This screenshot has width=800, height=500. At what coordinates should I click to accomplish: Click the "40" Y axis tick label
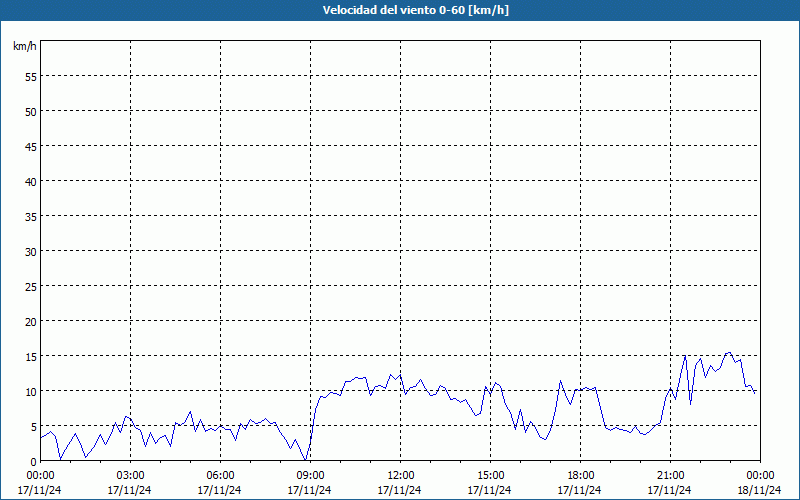(x=31, y=181)
